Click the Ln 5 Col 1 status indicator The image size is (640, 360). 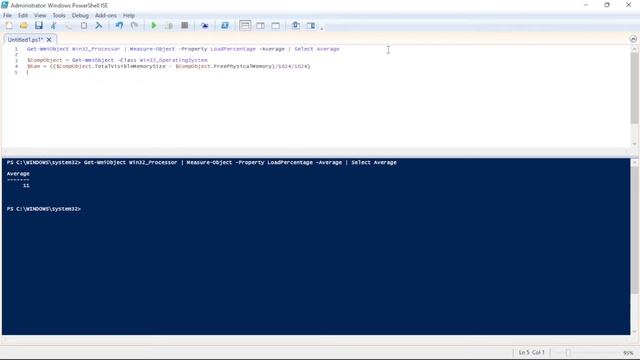click(x=531, y=353)
